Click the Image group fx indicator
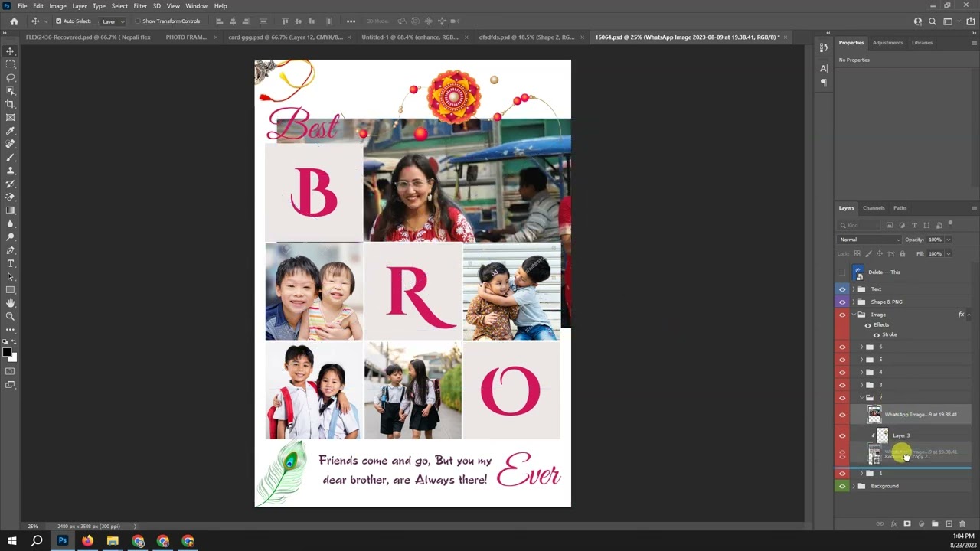This screenshot has width=980, height=551. tap(961, 315)
